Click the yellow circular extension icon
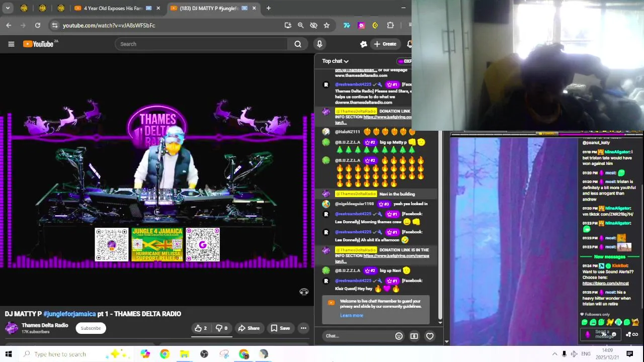This screenshot has height=362, width=644. 375,25
